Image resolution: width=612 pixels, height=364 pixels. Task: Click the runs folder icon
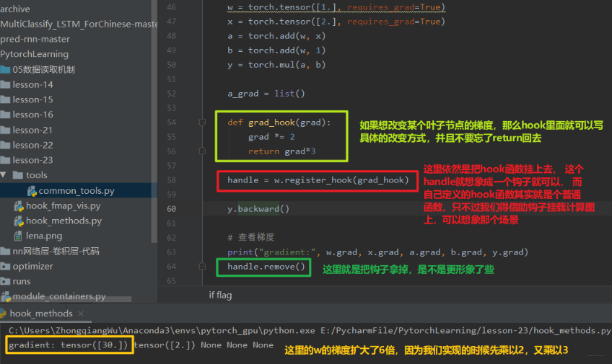tap(5, 281)
